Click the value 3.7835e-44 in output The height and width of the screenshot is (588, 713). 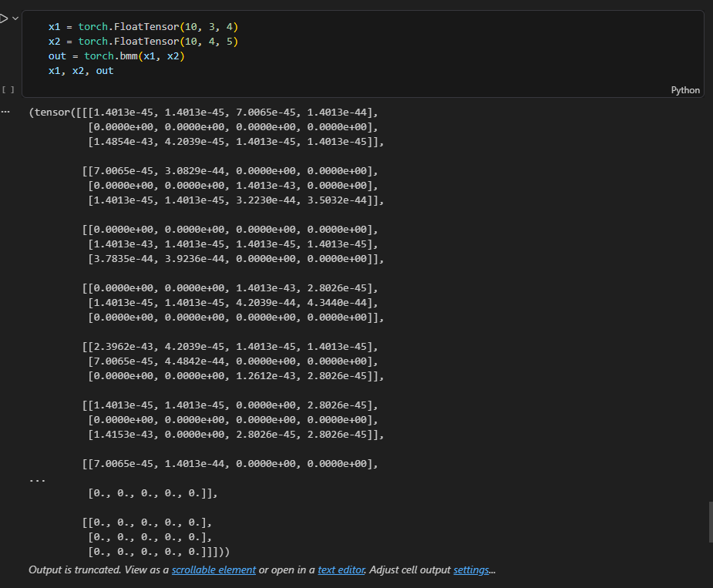[x=123, y=258]
